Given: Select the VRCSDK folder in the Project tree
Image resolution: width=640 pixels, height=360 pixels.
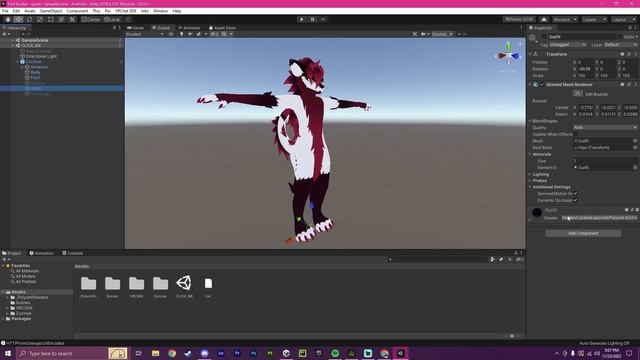Looking at the screenshot, I should (24, 308).
